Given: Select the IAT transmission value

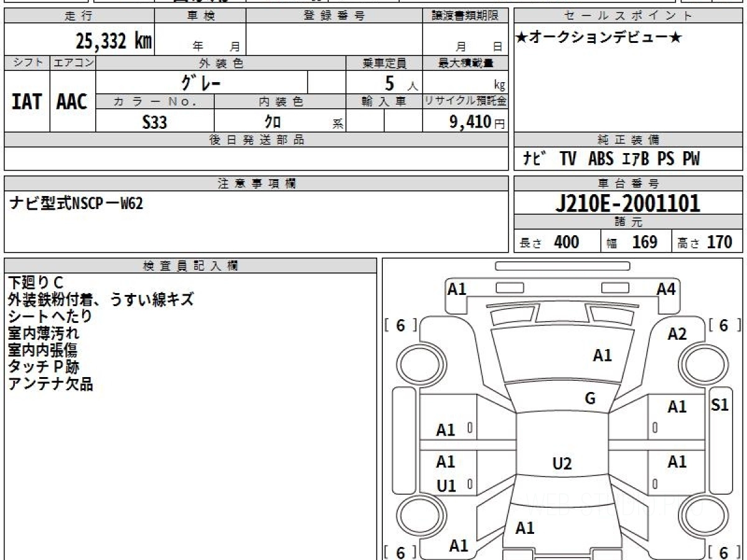Looking at the screenshot, I should click(27, 102).
